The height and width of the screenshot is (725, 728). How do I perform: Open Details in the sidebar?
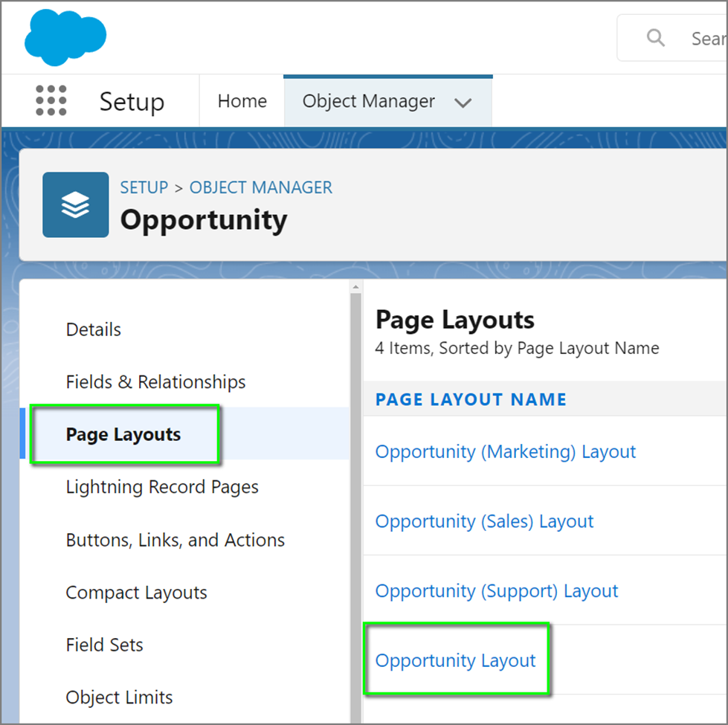click(93, 329)
